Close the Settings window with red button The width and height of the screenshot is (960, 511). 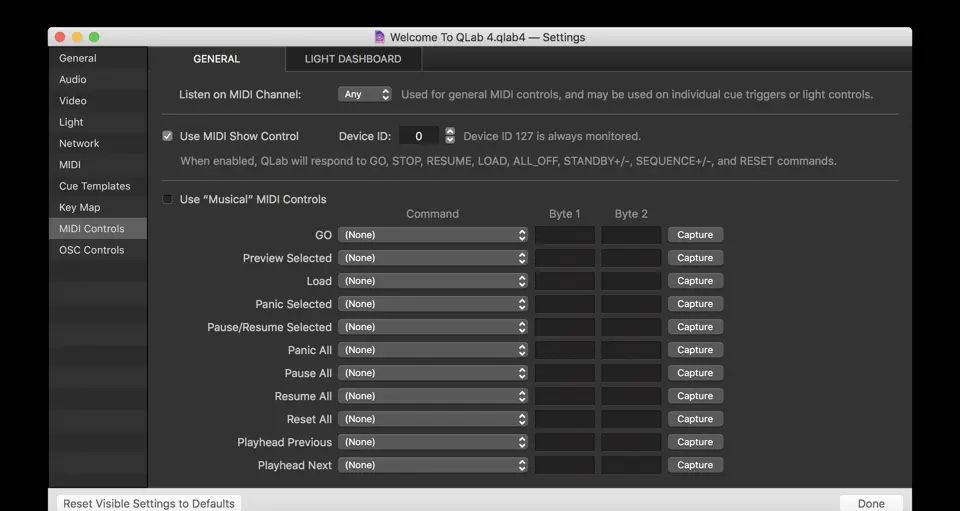click(x=60, y=37)
